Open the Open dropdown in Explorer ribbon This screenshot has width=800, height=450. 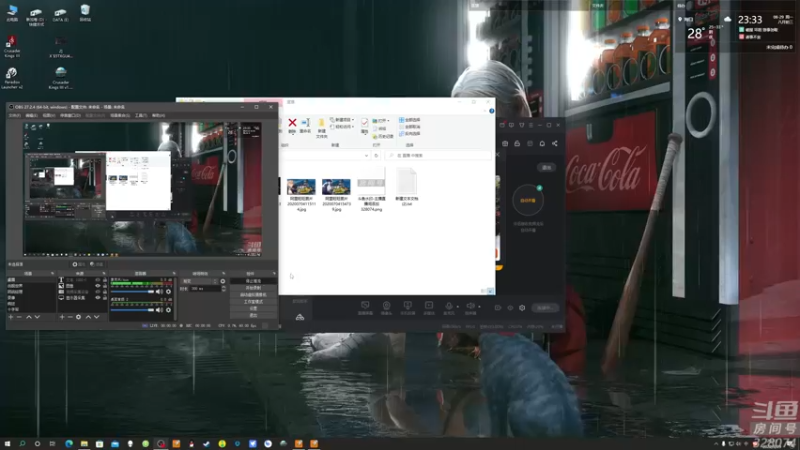pyautogui.click(x=381, y=121)
